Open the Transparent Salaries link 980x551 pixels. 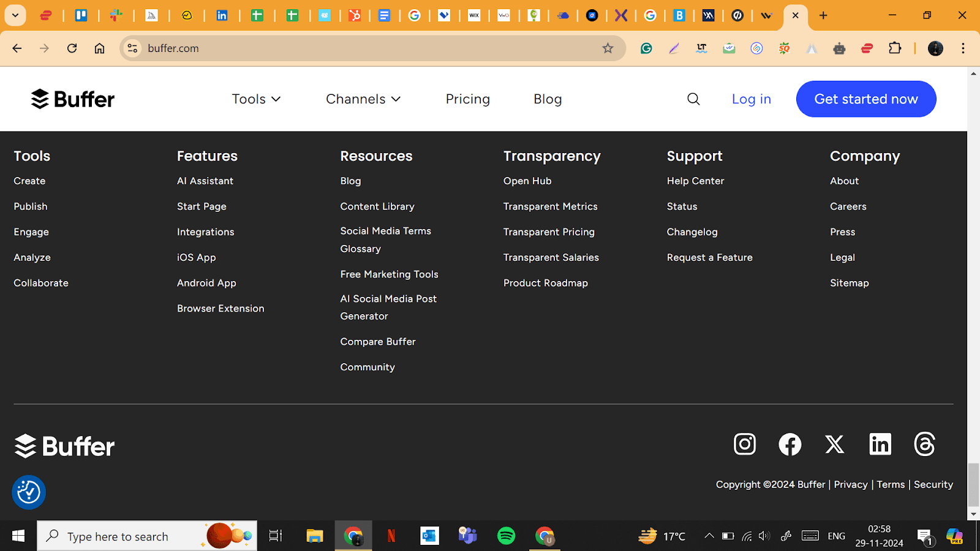[x=551, y=258]
